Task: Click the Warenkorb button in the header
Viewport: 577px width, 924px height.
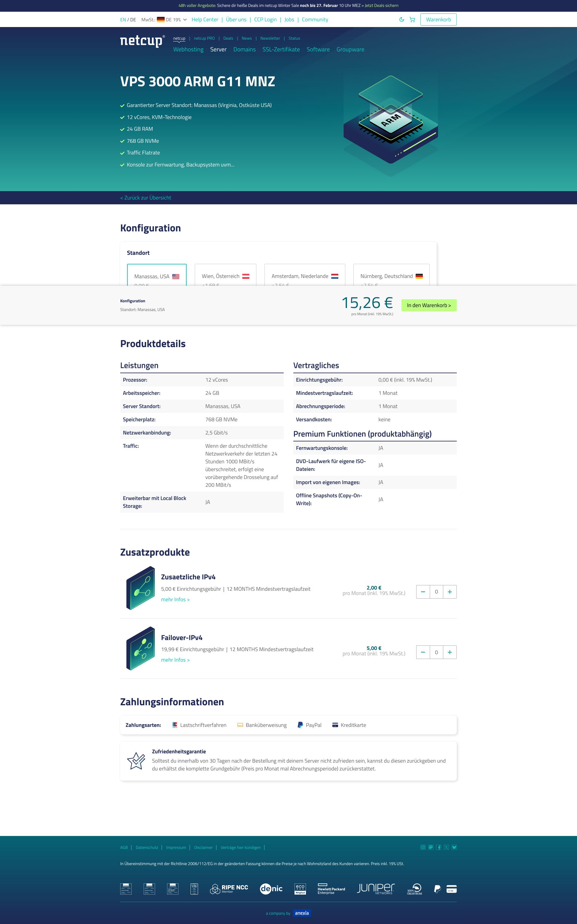Action: 438,20
